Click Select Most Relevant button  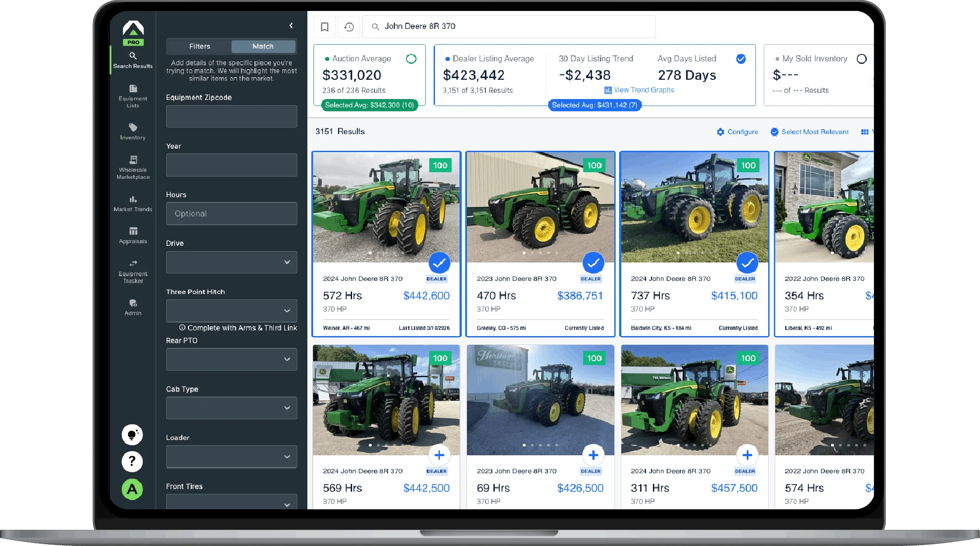point(809,132)
